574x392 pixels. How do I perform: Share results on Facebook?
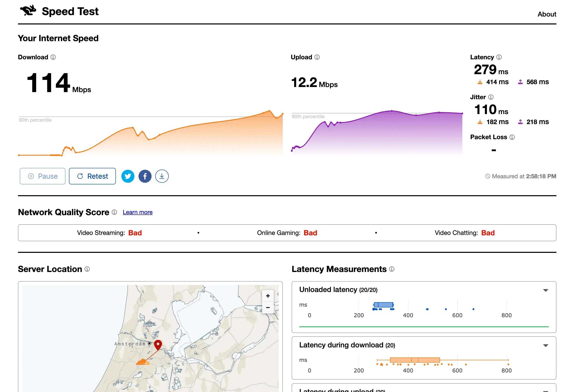[145, 176]
